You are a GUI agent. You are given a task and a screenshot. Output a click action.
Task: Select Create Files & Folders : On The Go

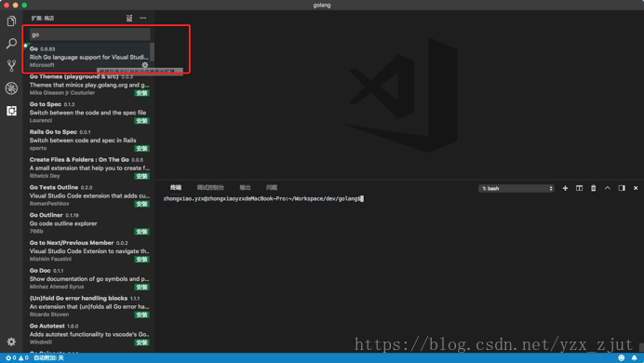click(79, 160)
